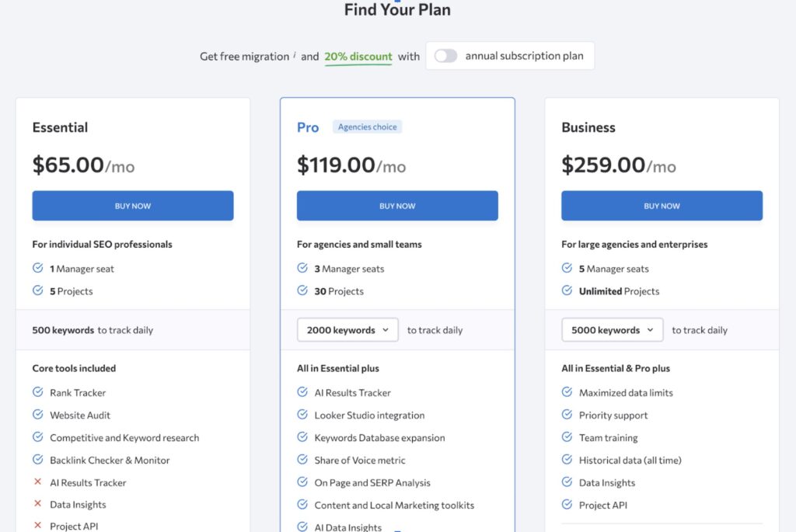Toggle the annual subscription plan switch
Viewport: 796px width, 532px height.
pyautogui.click(x=445, y=56)
